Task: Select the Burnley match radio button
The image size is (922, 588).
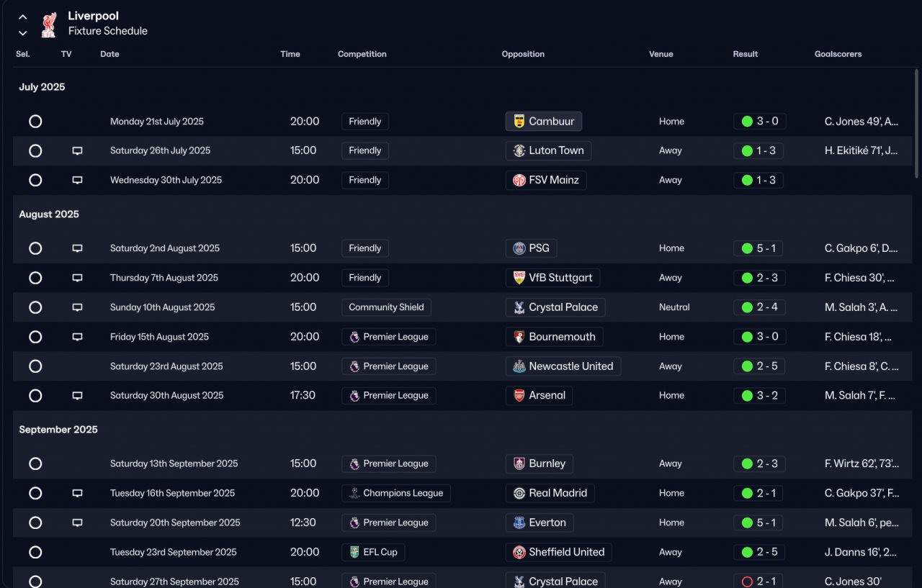Action: point(35,464)
